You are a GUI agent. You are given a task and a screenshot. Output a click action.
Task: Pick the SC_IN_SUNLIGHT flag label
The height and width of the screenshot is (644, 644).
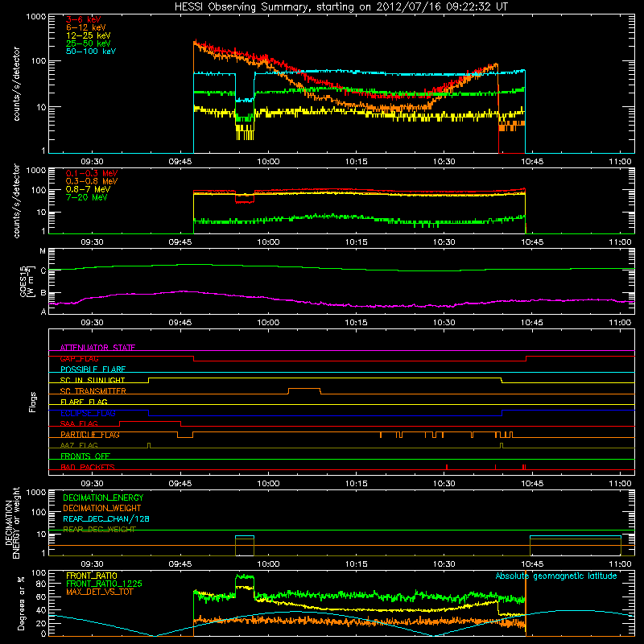[x=93, y=380]
